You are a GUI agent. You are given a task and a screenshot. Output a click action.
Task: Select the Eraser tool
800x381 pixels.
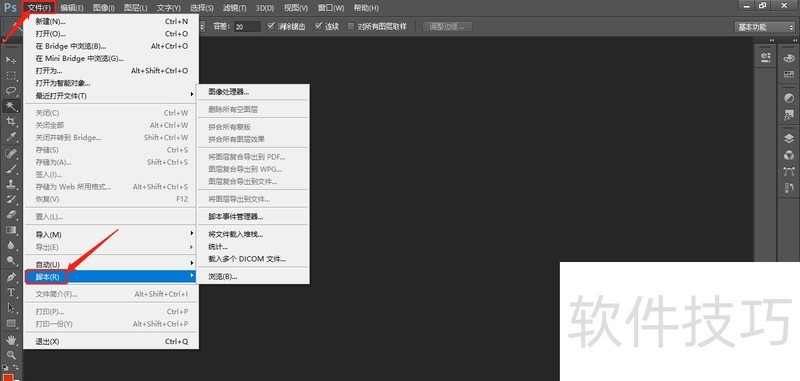point(11,214)
